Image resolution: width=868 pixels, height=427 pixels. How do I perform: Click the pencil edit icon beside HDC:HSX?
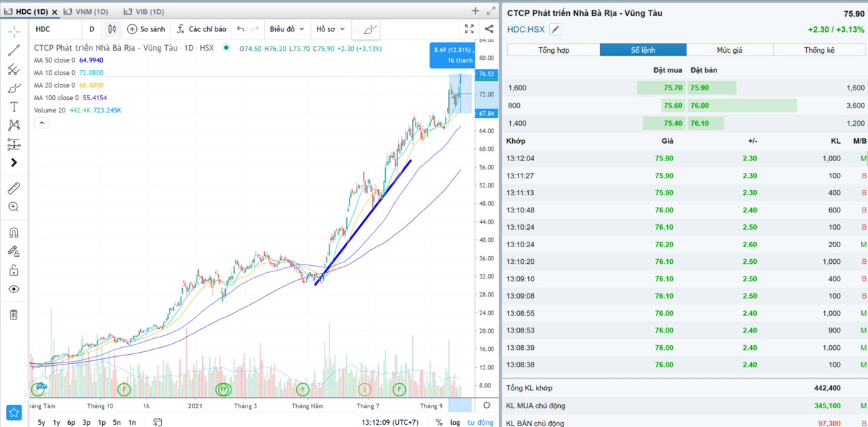(x=555, y=30)
